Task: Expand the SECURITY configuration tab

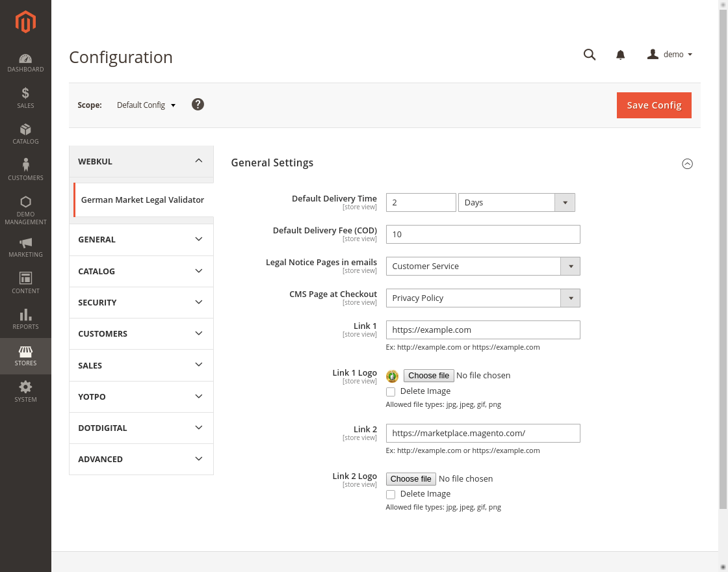Action: pos(141,302)
